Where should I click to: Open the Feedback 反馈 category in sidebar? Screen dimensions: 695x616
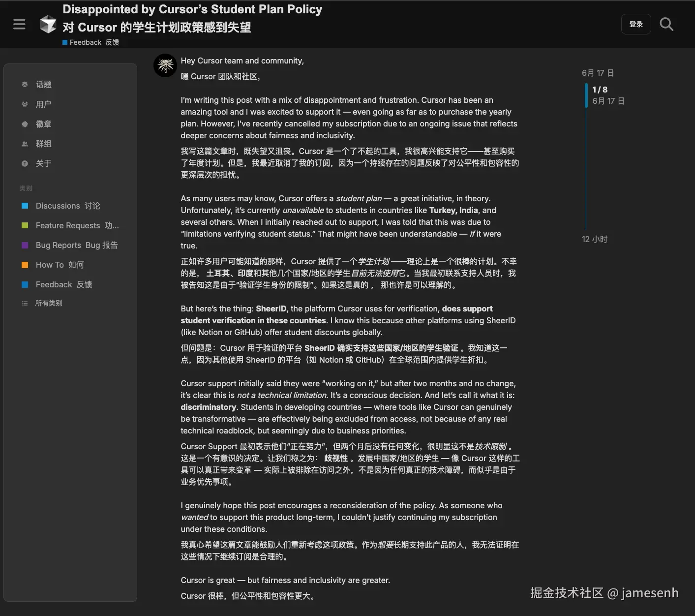pos(63,284)
